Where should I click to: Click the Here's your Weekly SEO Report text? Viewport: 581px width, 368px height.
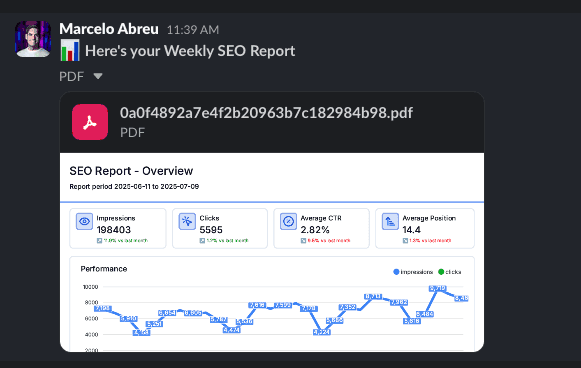tap(190, 51)
